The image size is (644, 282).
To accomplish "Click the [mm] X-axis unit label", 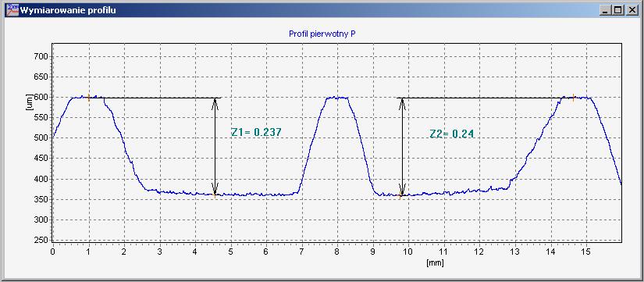I will (435, 262).
